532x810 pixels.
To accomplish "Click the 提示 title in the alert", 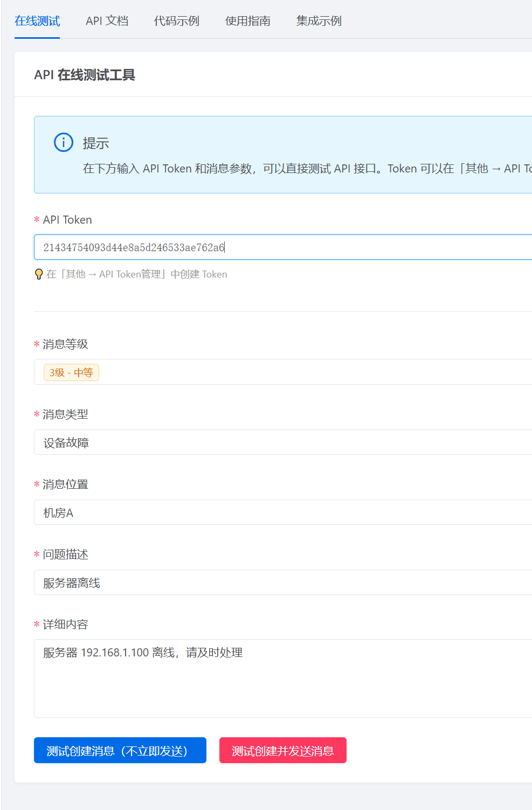I will point(96,143).
